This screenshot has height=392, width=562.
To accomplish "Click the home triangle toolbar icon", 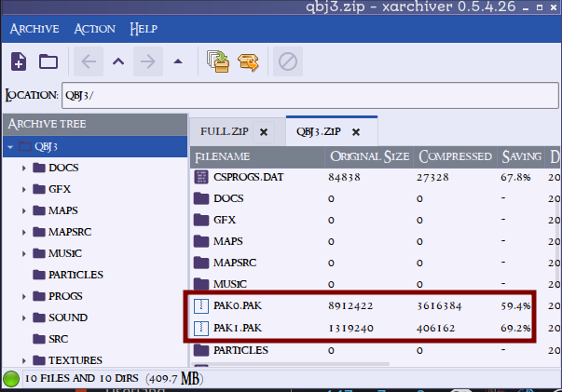I will [177, 62].
